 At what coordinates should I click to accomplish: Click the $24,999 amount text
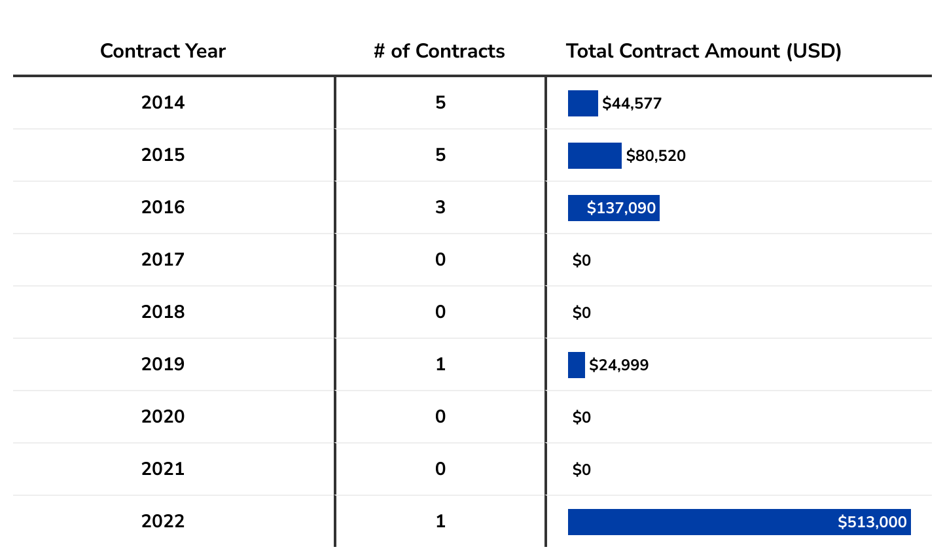click(618, 365)
